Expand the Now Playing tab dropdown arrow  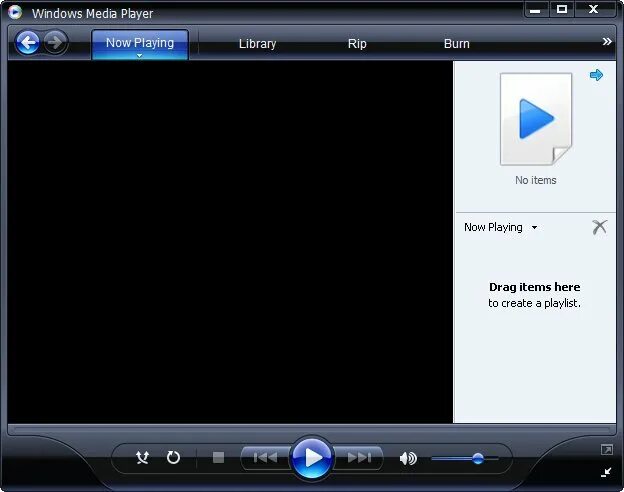tap(139, 56)
